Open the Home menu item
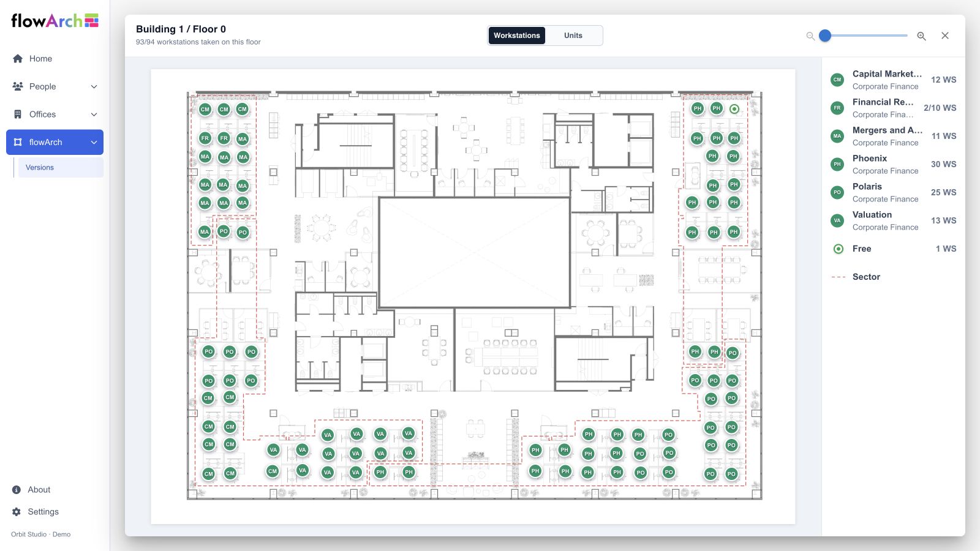 point(55,59)
